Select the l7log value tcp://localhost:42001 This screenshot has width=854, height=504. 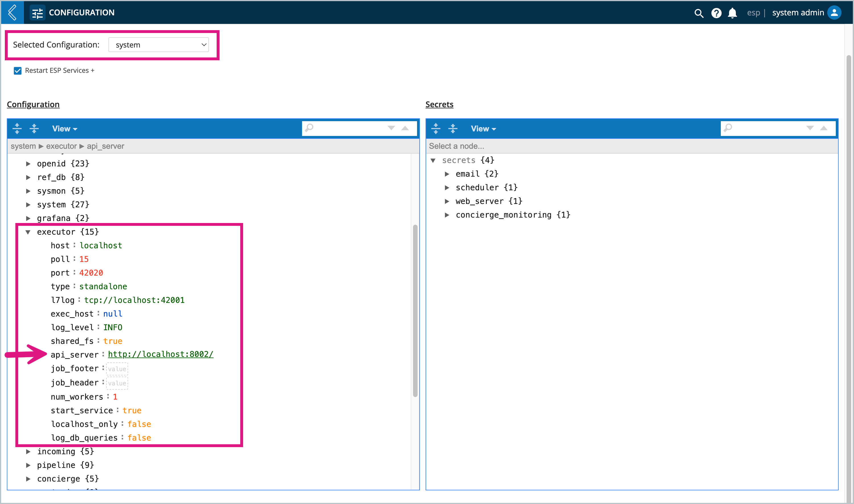point(134,300)
